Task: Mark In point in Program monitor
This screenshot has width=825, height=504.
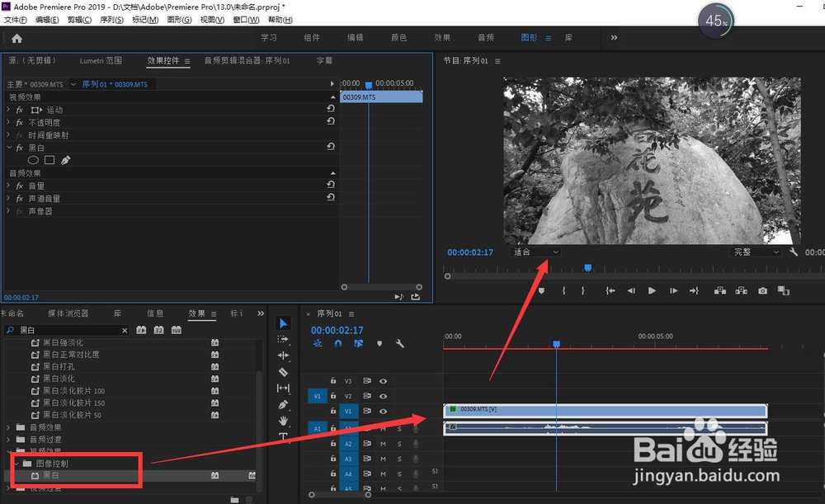Action: tap(563, 290)
